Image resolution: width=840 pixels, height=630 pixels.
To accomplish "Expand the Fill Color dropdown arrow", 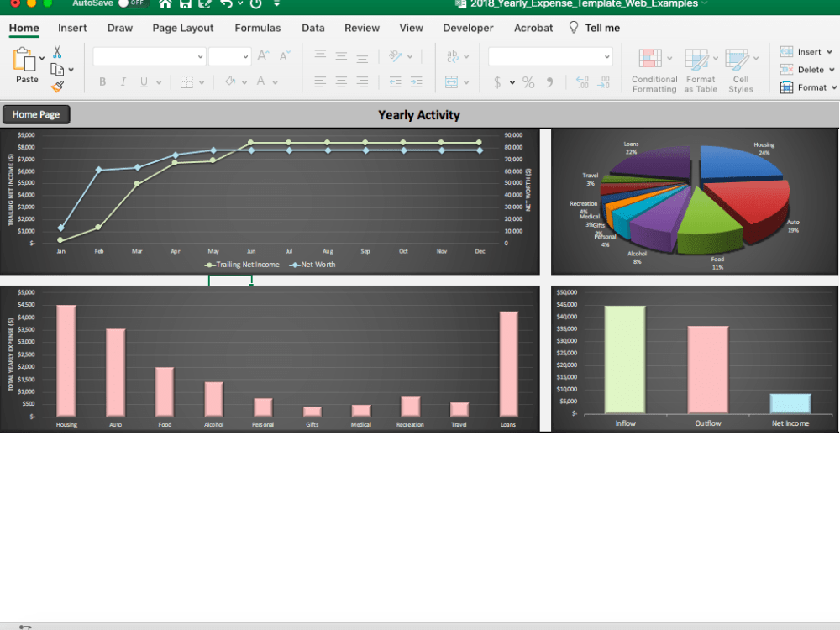I will [243, 81].
